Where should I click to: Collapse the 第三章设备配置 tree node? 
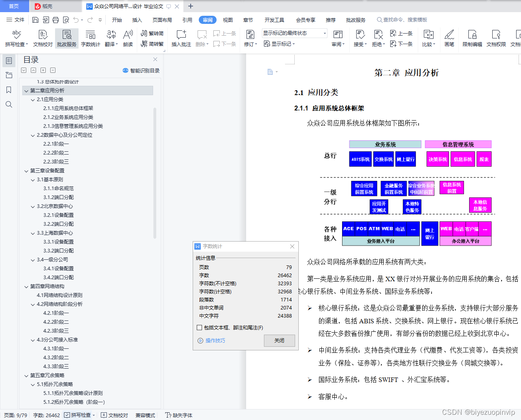coord(26,171)
